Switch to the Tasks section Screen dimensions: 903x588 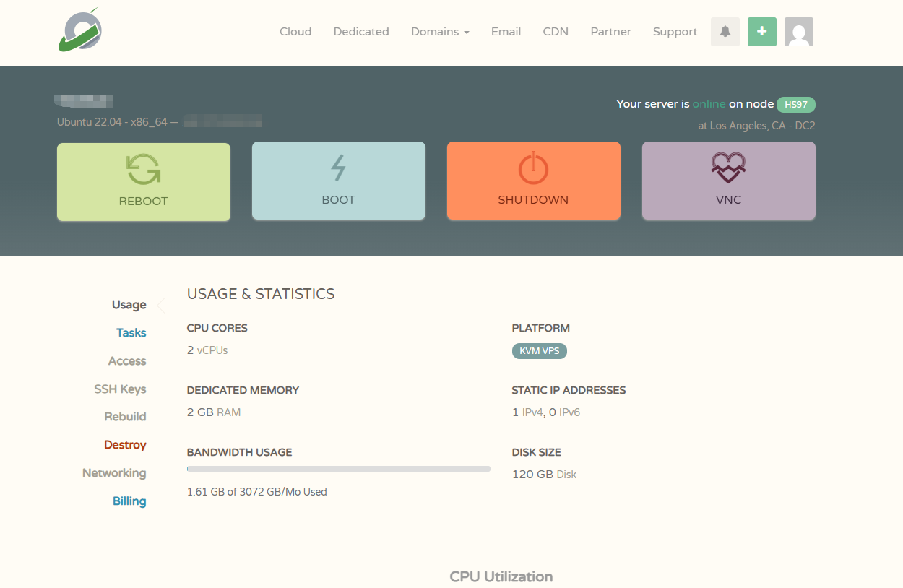click(x=131, y=332)
